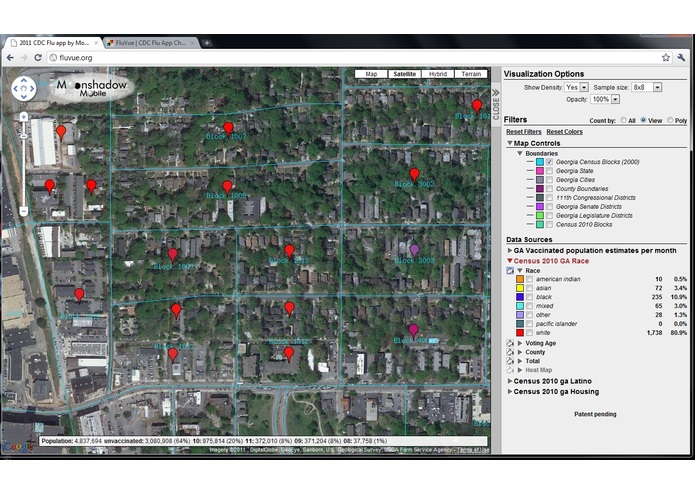This screenshot has height=494, width=695.
Task: Click the red white-race color swatch
Action: [520, 332]
